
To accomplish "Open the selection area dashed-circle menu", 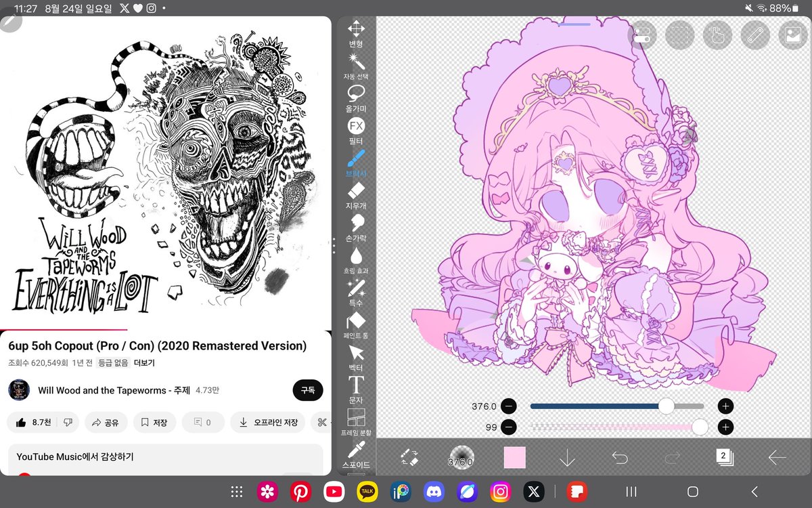I will pyautogui.click(x=680, y=35).
